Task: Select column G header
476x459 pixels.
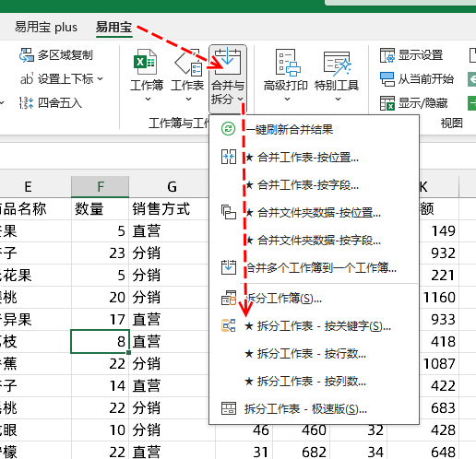Action: pyautogui.click(x=172, y=186)
